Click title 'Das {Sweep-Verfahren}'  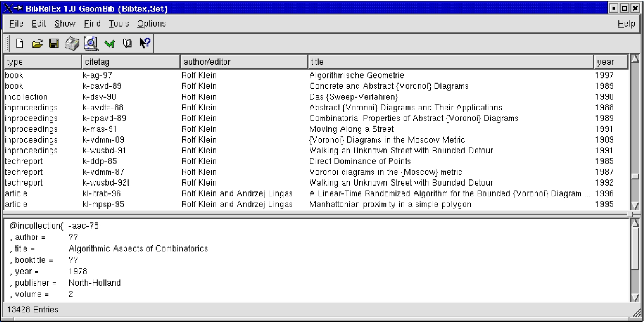[353, 97]
